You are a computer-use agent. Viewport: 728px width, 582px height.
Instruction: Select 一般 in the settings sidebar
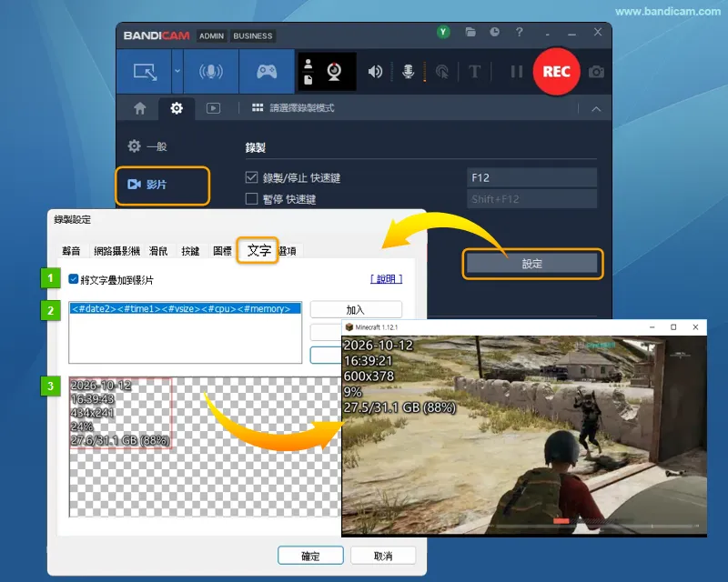point(147,146)
